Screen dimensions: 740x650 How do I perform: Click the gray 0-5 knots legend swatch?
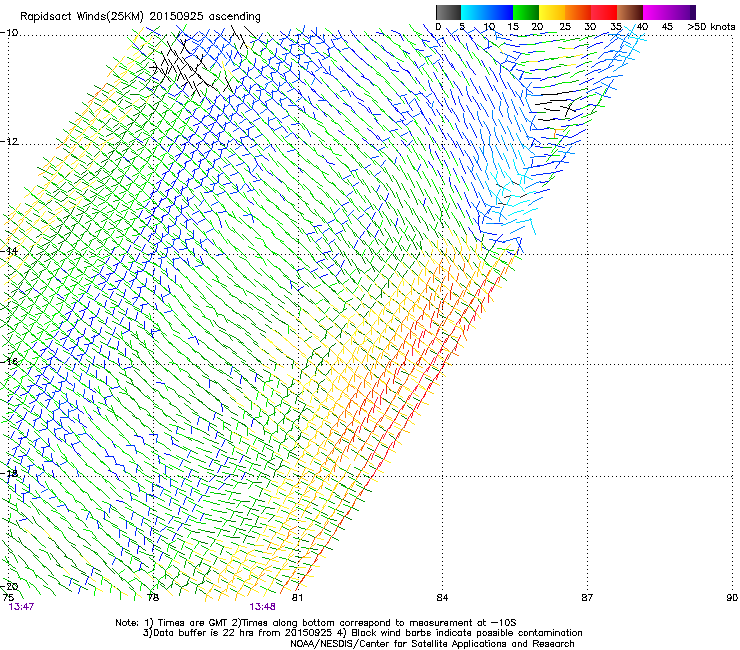pyautogui.click(x=448, y=12)
